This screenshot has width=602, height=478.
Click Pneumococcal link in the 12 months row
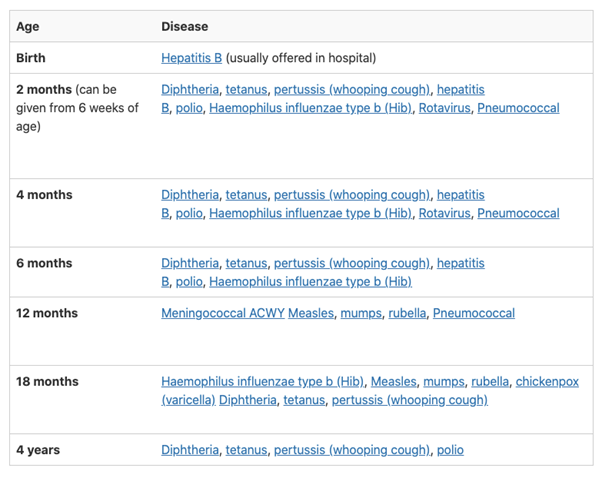click(474, 313)
